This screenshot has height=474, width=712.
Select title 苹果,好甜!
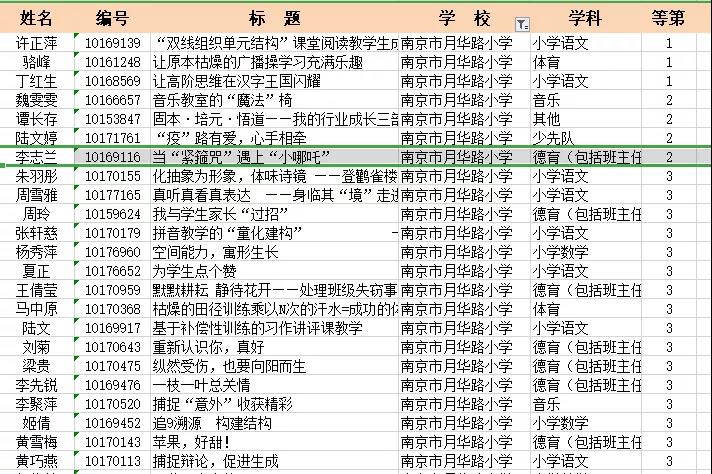[x=191, y=442]
